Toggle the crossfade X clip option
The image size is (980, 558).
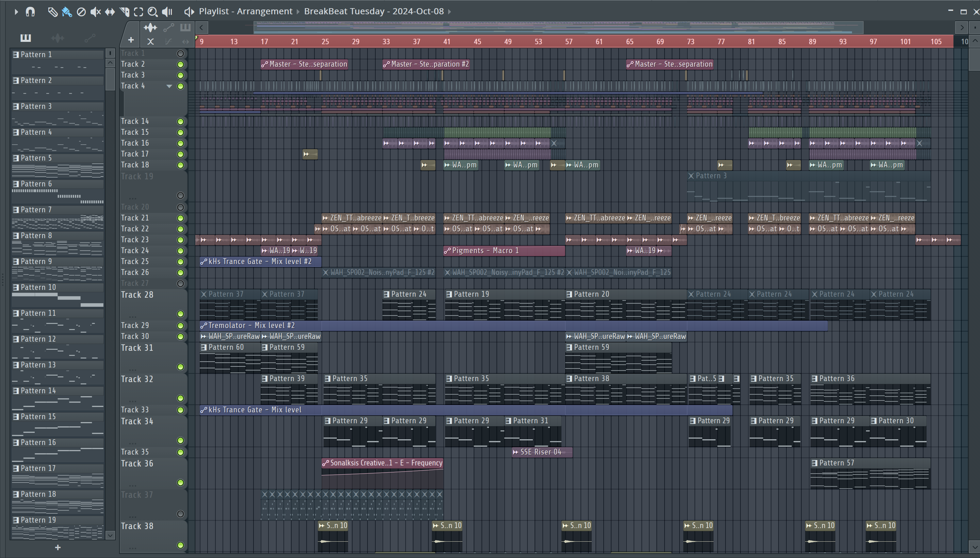151,42
